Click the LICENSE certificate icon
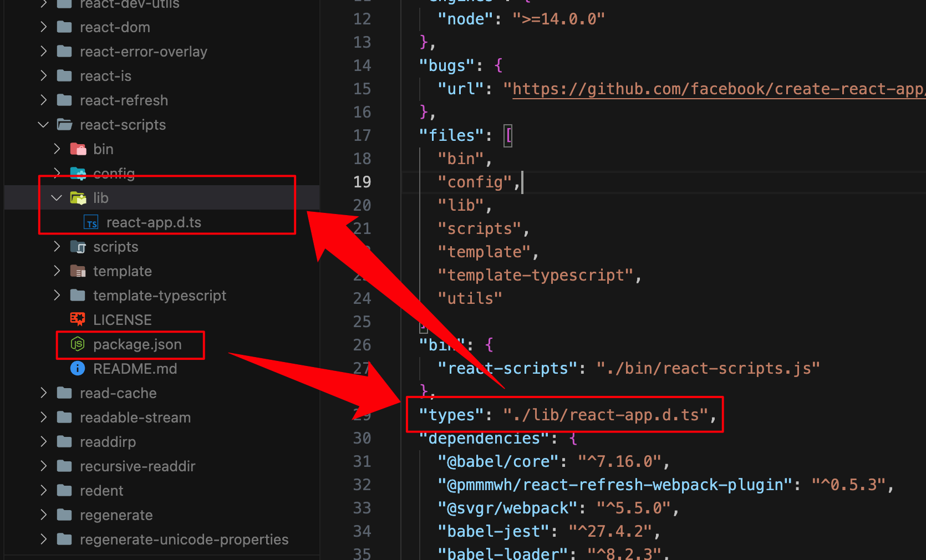Image resolution: width=926 pixels, height=560 pixels. pos(78,319)
